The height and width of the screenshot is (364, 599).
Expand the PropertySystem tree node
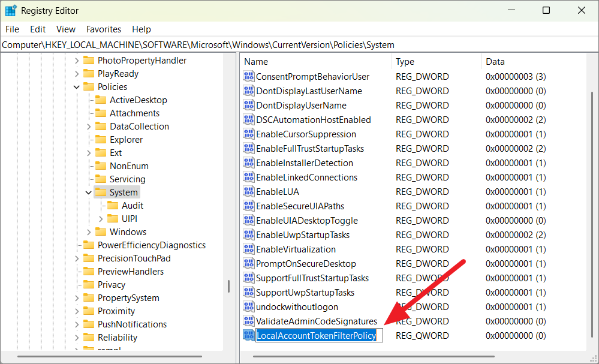coord(76,298)
